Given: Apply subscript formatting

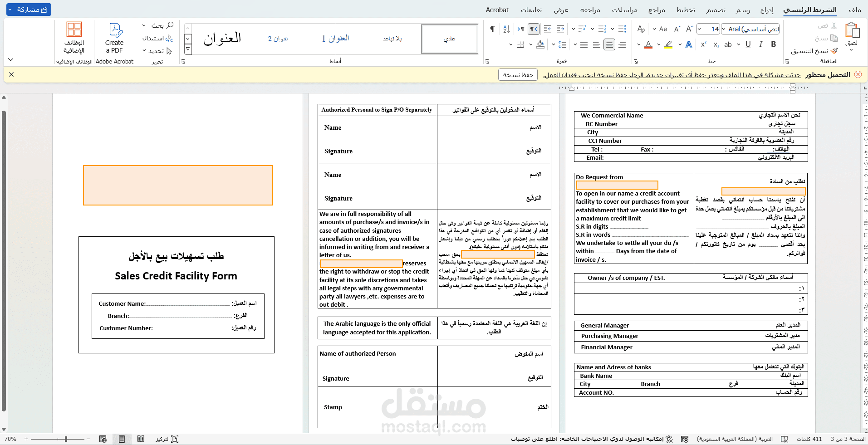Looking at the screenshot, I should click(x=716, y=44).
